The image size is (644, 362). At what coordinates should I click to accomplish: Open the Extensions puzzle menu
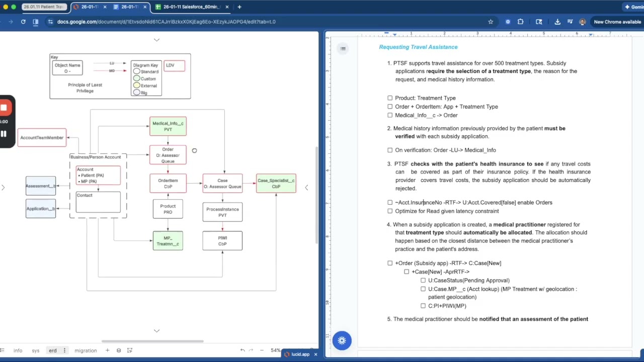point(520,22)
